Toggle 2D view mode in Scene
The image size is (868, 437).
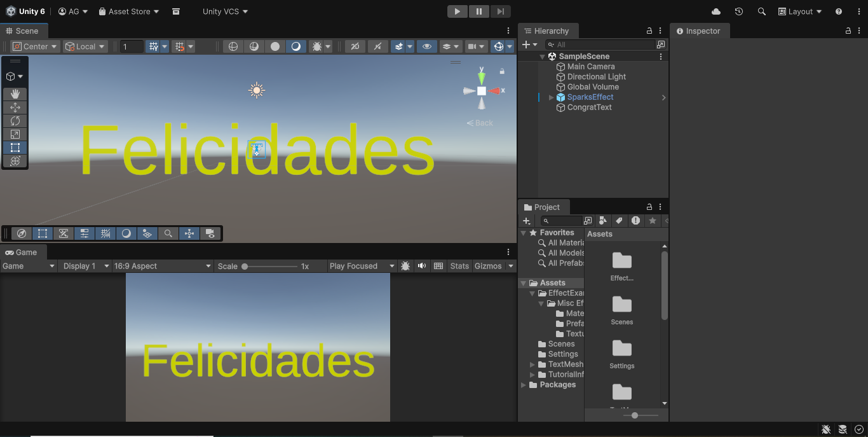pyautogui.click(x=355, y=46)
